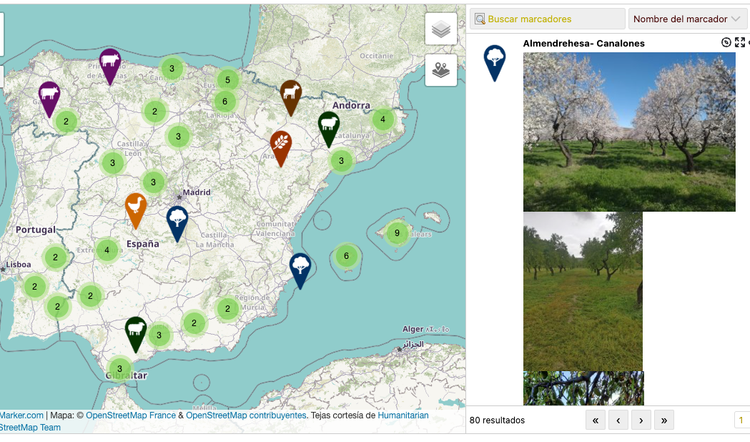Expand the cluster of 3 at Cantabria

tap(172, 68)
